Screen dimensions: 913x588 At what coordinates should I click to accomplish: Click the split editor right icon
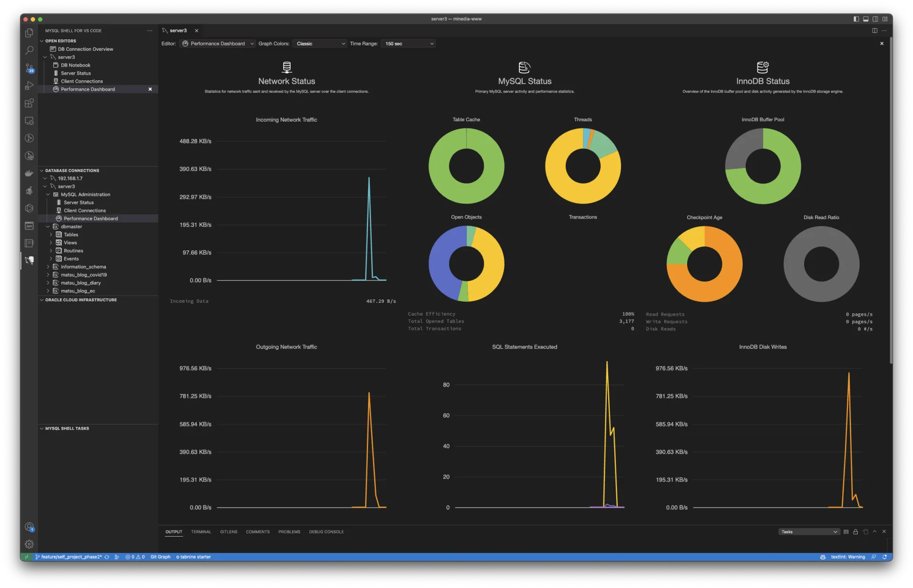point(874,30)
